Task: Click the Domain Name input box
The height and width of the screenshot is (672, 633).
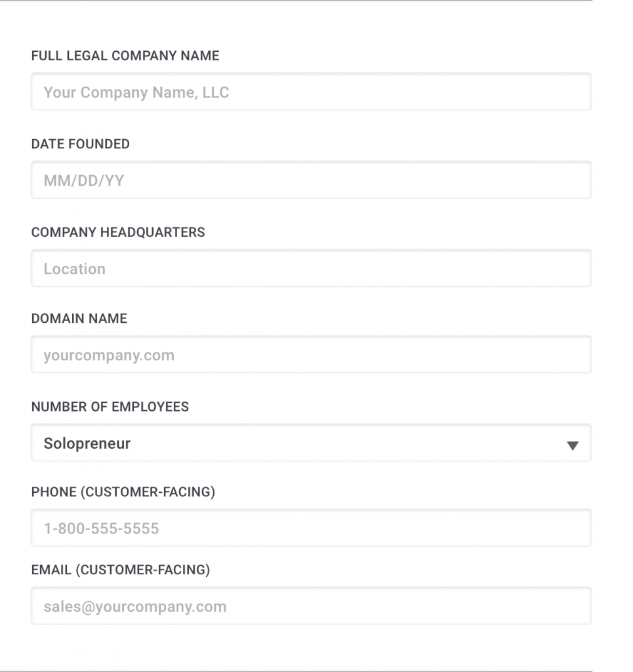Action: point(312,354)
